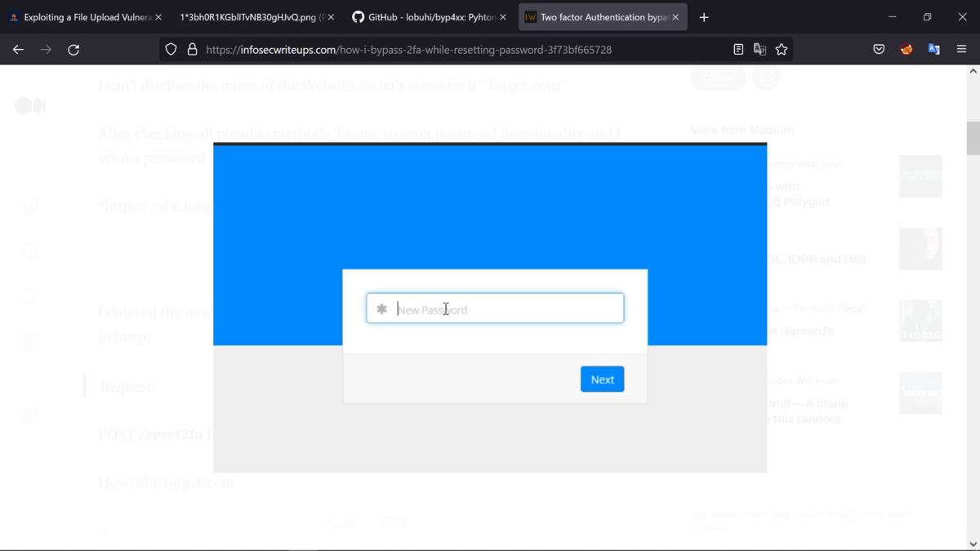The image size is (980, 551).
Task: Open the notifications bell on Medium sidebar
Action: pyautogui.click(x=30, y=250)
